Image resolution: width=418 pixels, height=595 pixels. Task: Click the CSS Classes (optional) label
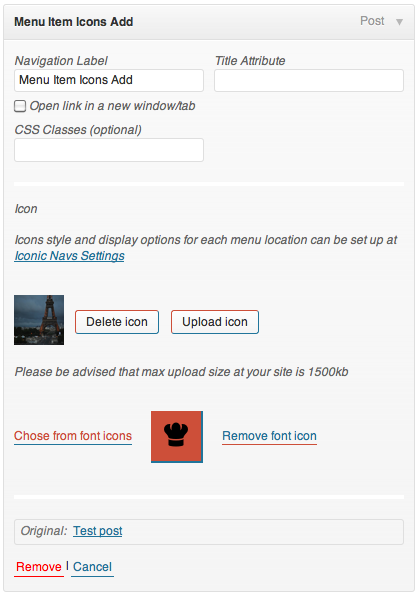click(78, 130)
